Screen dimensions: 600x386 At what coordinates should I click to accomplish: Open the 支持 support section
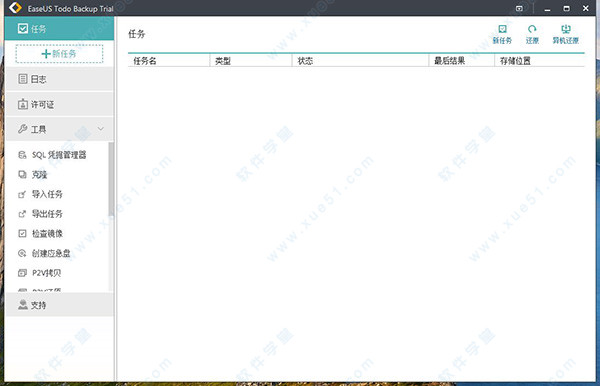59,305
